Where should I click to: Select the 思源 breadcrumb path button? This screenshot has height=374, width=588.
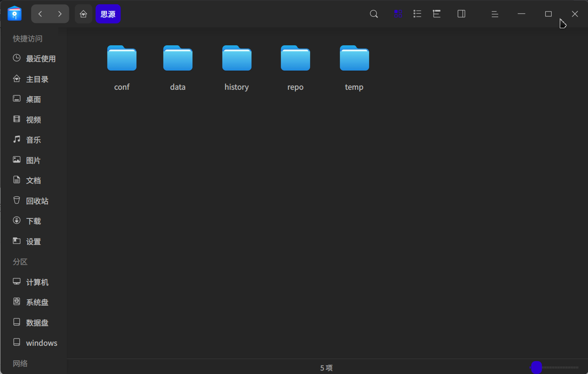[108, 14]
